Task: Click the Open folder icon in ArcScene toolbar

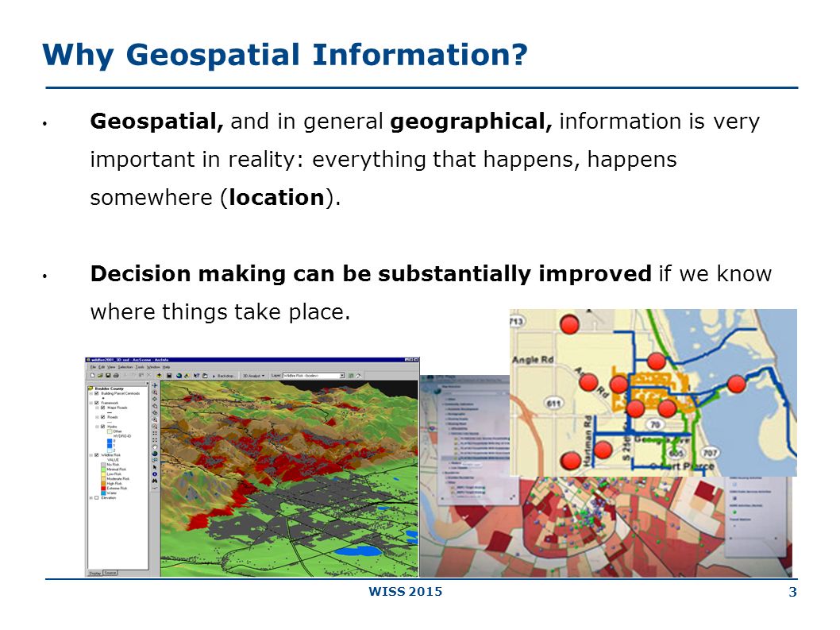Action: pos(100,375)
